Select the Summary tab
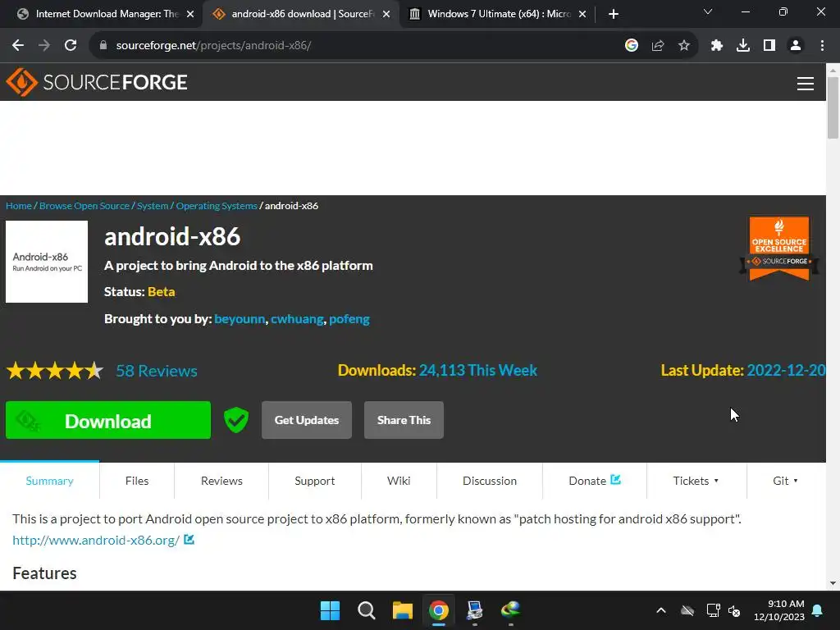840x630 pixels. click(x=49, y=481)
